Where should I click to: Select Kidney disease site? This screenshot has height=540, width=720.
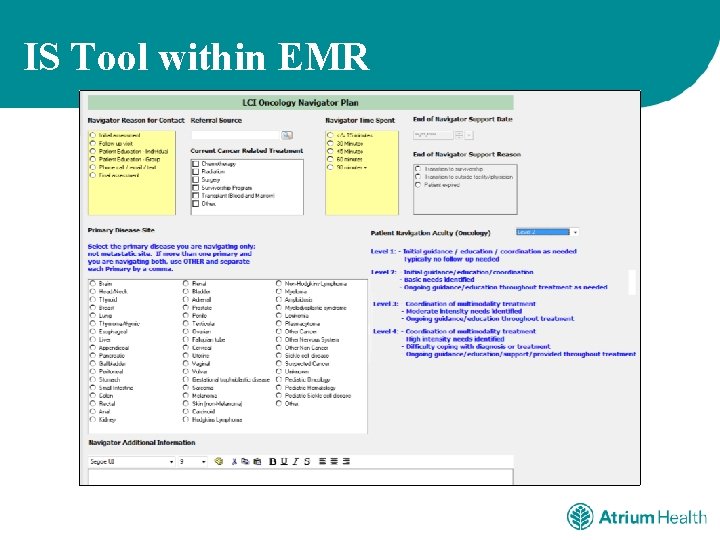(x=93, y=419)
